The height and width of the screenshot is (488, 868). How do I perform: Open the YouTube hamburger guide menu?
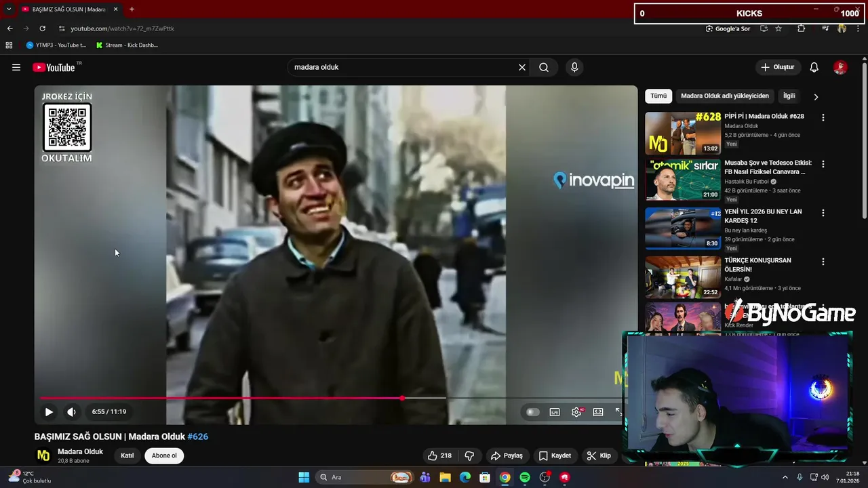tap(16, 67)
